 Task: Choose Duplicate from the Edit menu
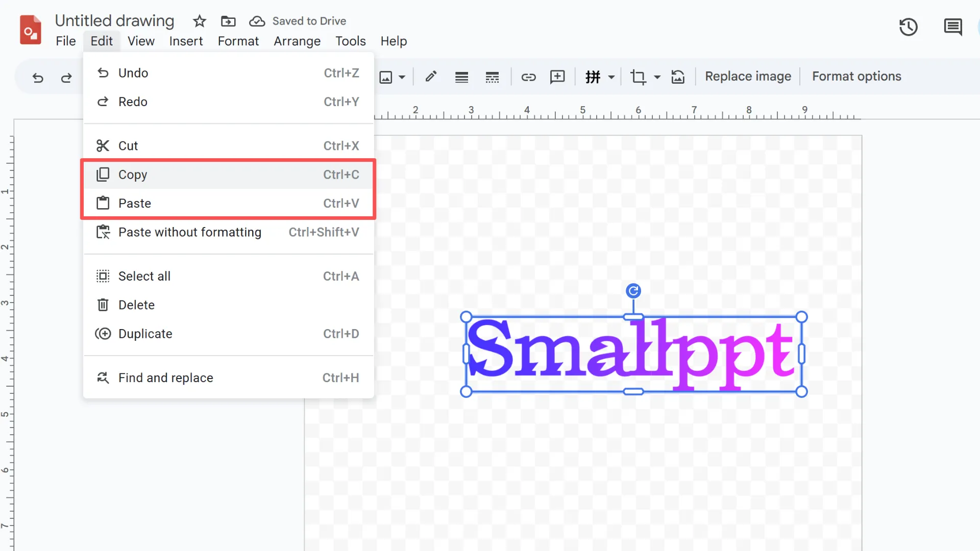[228, 334]
